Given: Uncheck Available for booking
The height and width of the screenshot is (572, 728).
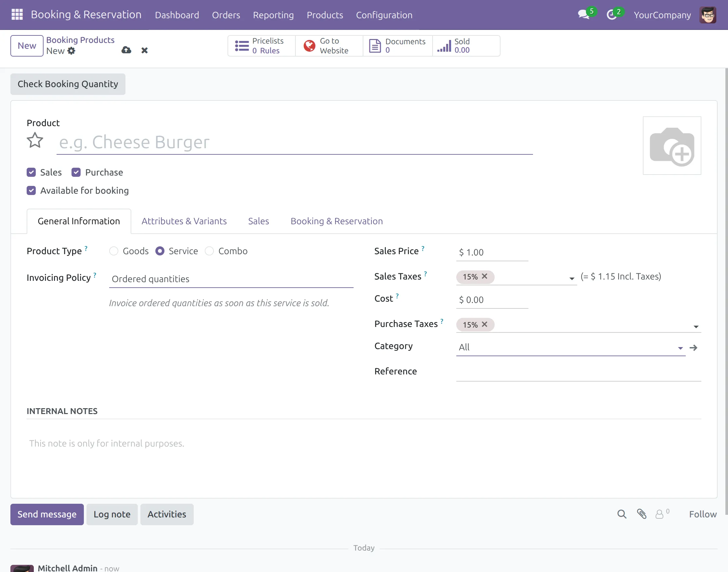Looking at the screenshot, I should (31, 190).
